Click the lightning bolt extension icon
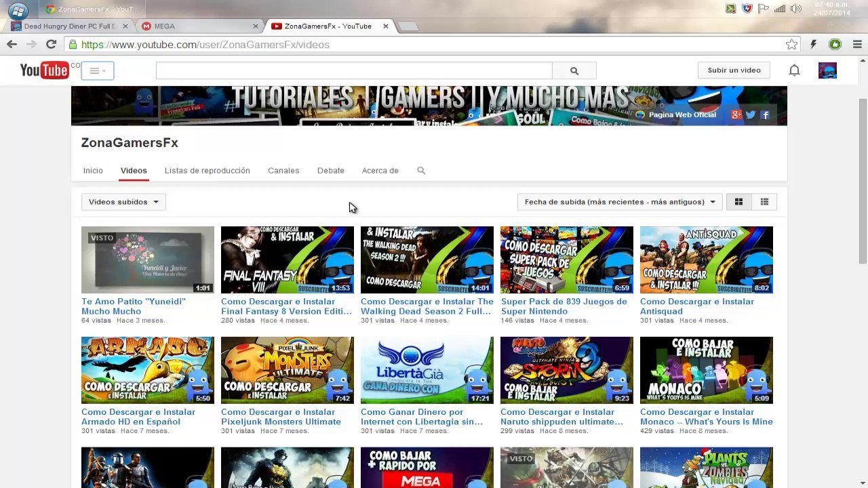Screen dimensions: 868x488 click(x=813, y=45)
